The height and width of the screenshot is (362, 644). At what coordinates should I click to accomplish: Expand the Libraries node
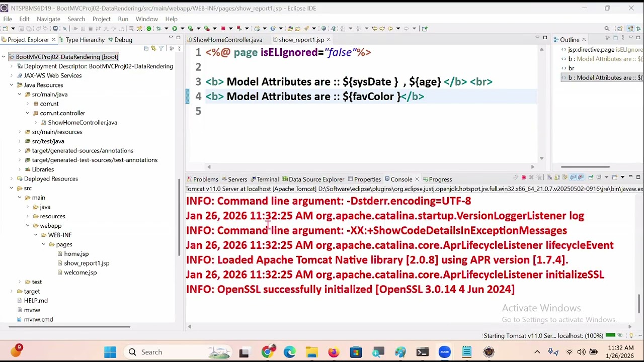click(20, 169)
